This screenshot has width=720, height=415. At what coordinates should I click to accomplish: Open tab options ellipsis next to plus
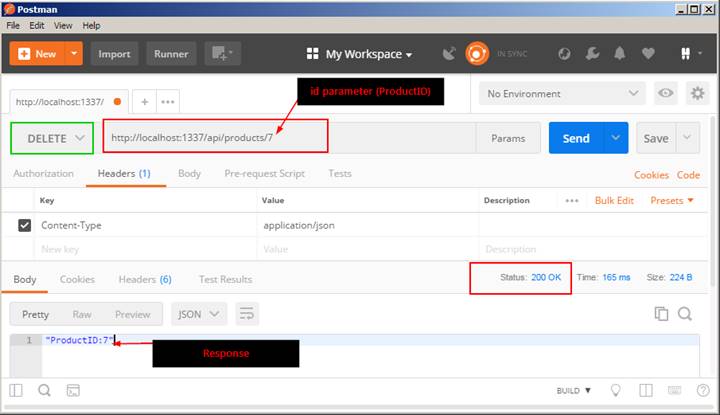pos(168,101)
